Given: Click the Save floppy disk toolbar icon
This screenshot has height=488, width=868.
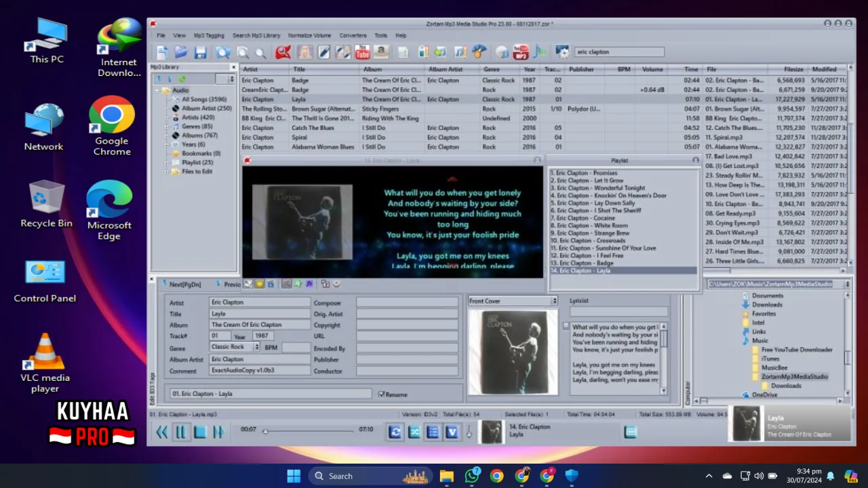Looking at the screenshot, I should point(200,52).
